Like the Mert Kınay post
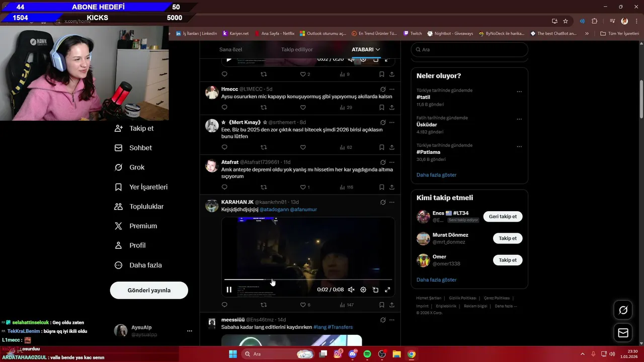 303,147
